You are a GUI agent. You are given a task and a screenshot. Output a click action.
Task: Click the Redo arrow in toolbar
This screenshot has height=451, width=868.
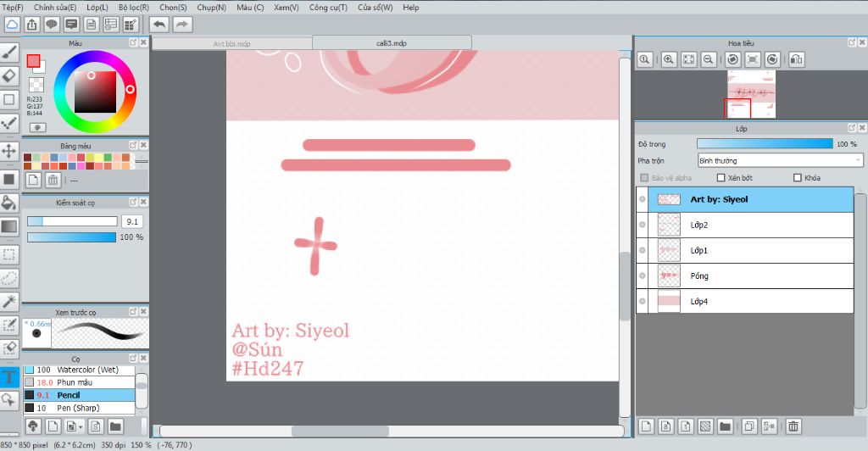tap(182, 25)
